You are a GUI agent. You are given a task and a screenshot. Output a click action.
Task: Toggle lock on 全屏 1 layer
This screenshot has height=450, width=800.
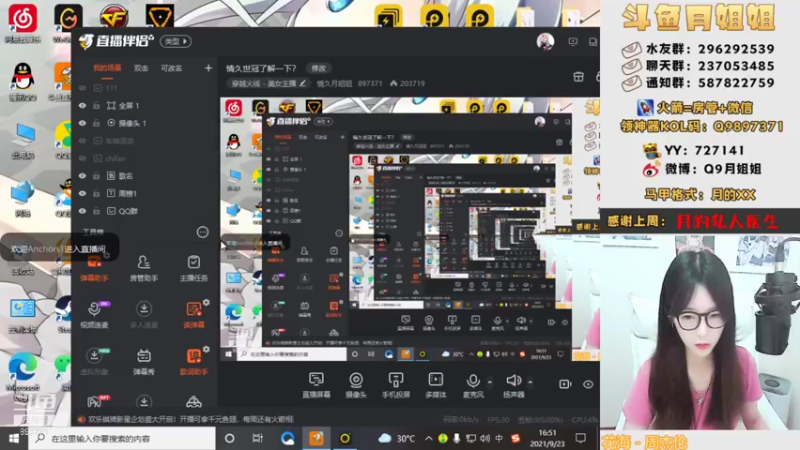96,106
